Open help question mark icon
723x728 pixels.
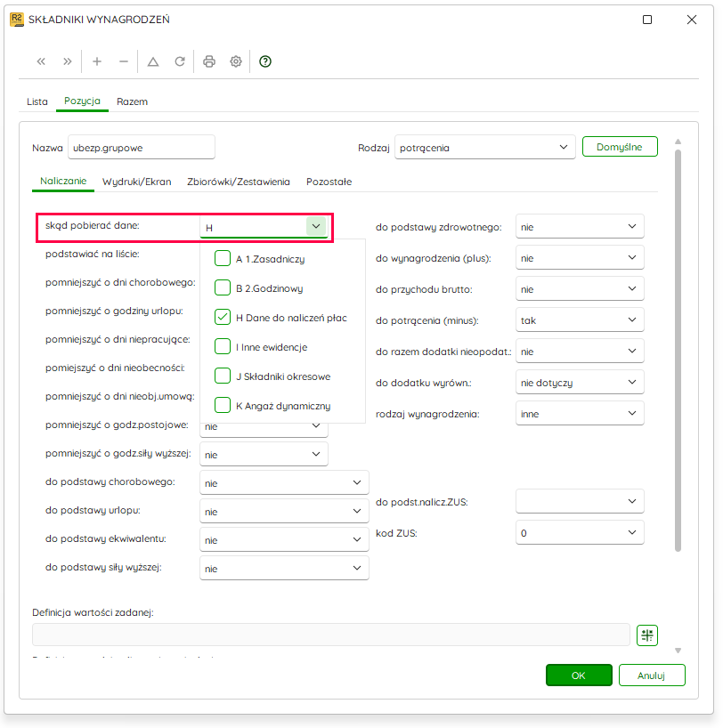(x=265, y=61)
